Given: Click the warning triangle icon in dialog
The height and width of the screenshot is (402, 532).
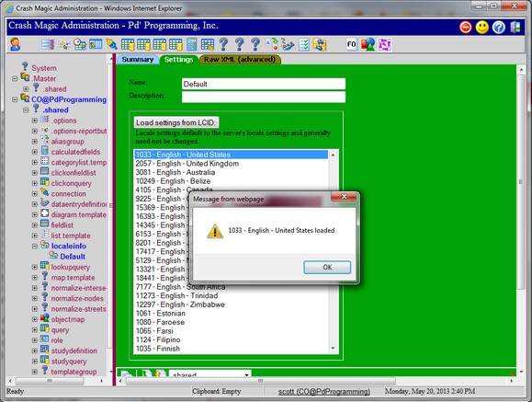Looking at the screenshot, I should tap(215, 231).
